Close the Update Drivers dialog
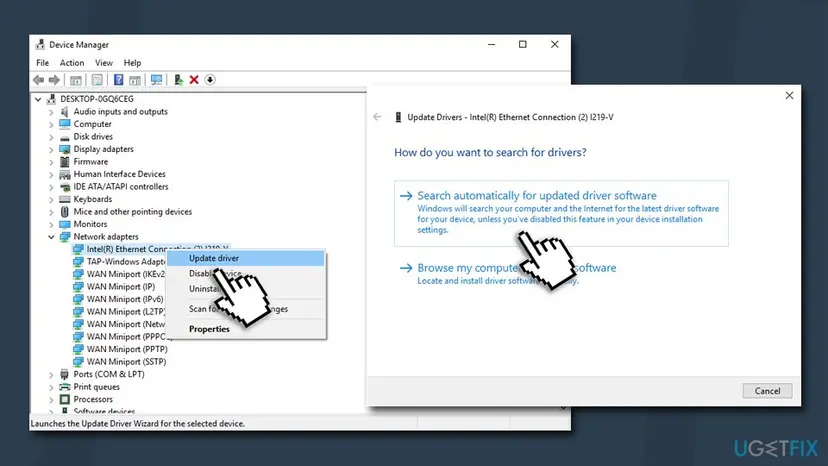Viewport: 828px width, 466px height. tap(789, 96)
